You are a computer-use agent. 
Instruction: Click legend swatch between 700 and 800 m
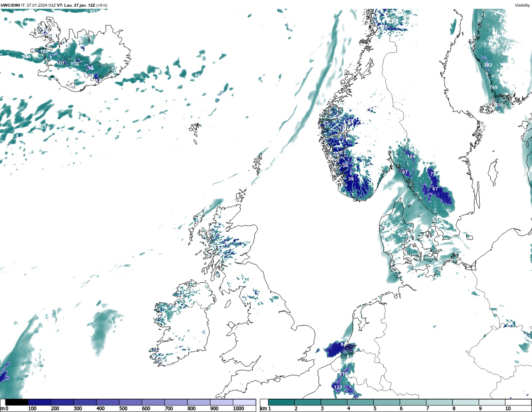pos(176,402)
